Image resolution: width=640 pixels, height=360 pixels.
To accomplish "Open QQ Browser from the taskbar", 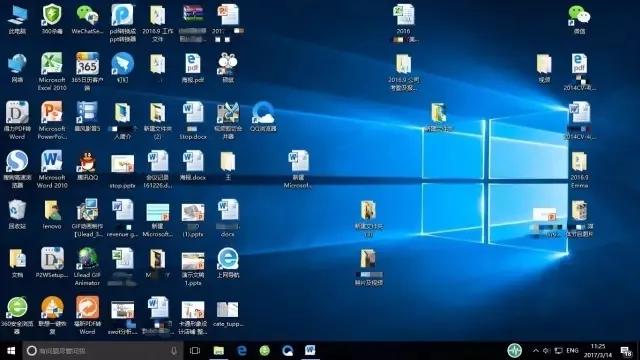I will click(287, 351).
